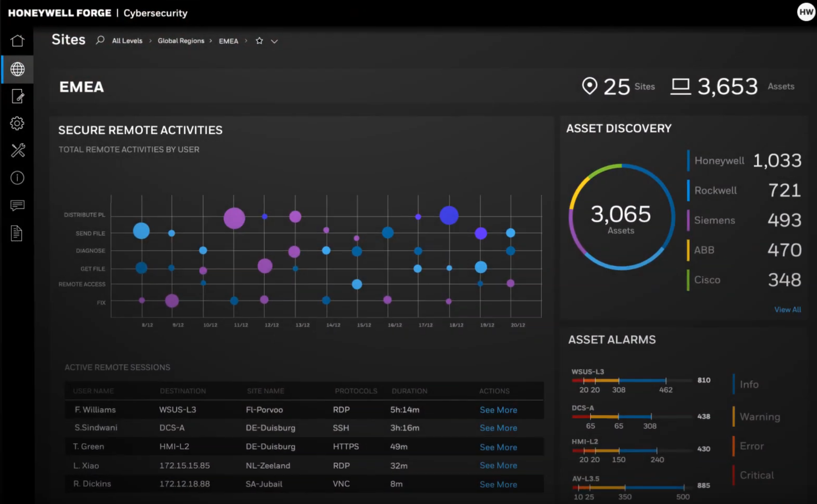817x504 pixels.
Task: Select the edit document sidebar icon
Action: click(x=17, y=96)
